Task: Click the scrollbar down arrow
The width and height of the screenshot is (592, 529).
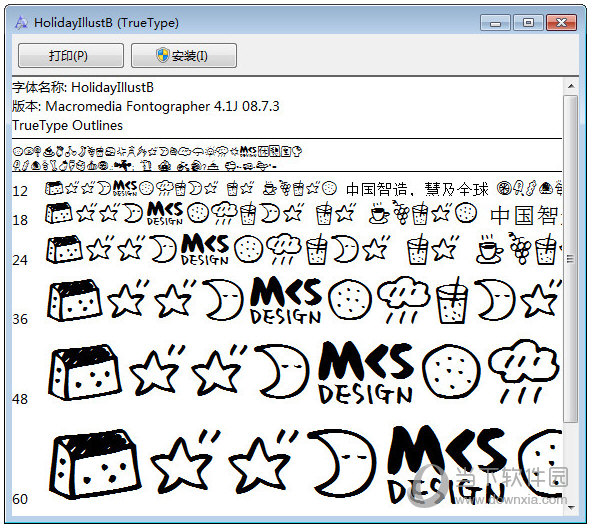Action: (x=571, y=507)
